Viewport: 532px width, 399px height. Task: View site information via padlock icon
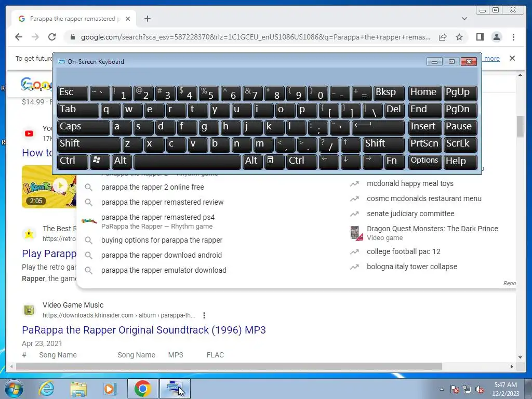pyautogui.click(x=72, y=37)
